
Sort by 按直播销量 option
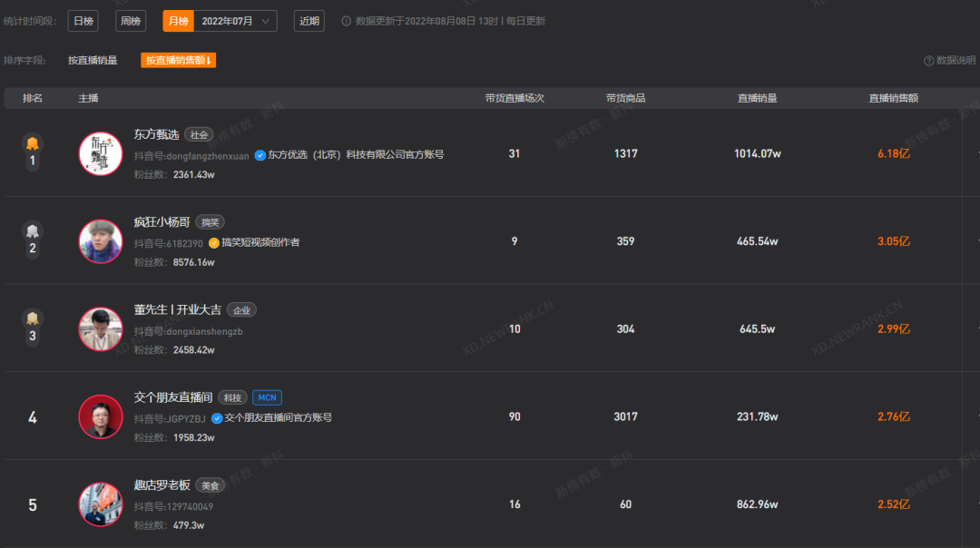(x=93, y=61)
